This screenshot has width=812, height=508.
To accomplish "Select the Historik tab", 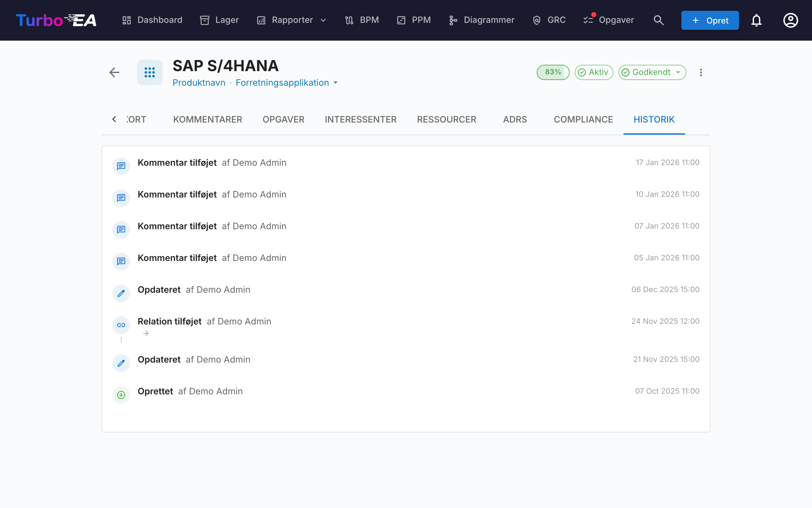I will pos(654,119).
